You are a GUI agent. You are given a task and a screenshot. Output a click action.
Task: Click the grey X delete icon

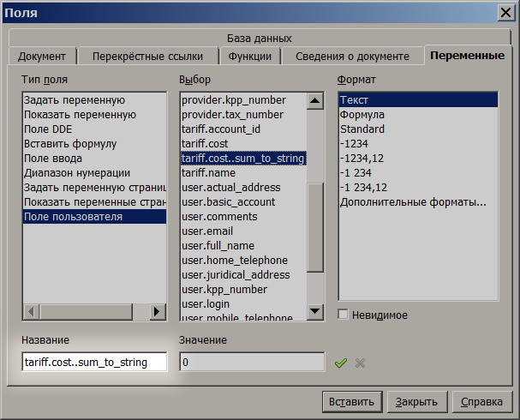tap(360, 363)
